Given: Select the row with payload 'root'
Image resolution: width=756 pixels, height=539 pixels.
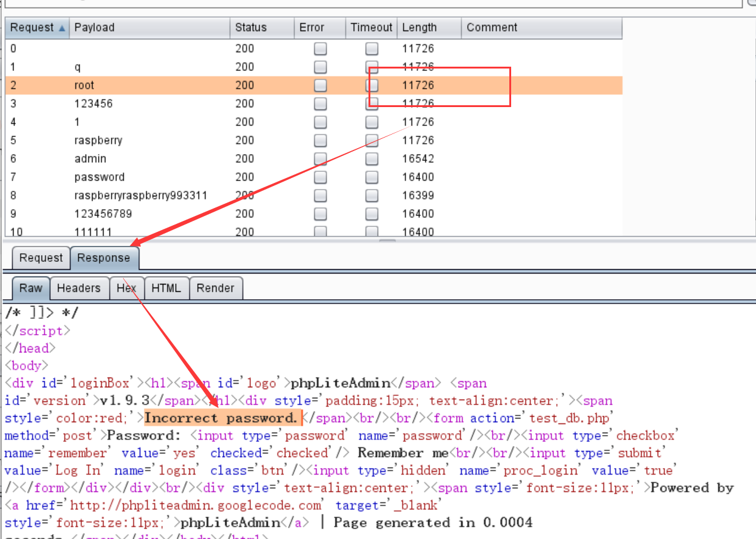Looking at the screenshot, I should pos(314,86).
